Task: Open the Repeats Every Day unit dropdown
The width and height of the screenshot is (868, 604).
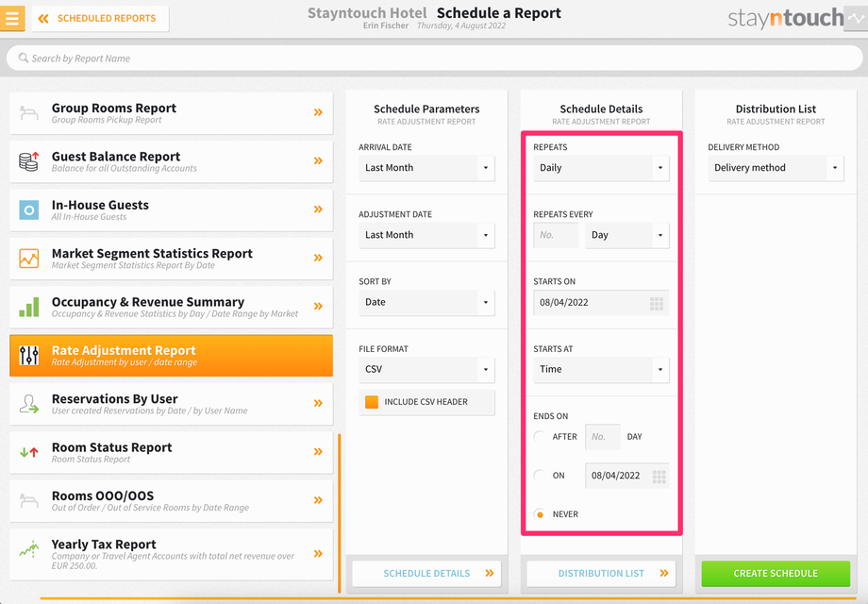Action: coord(627,235)
